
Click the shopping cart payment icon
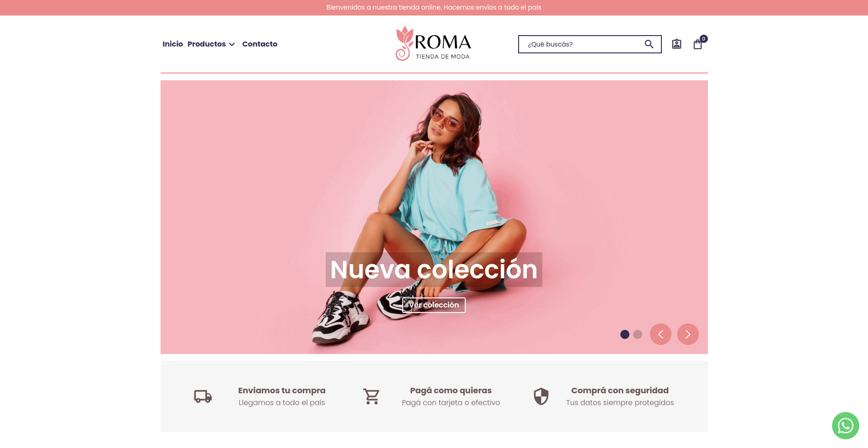point(371,396)
